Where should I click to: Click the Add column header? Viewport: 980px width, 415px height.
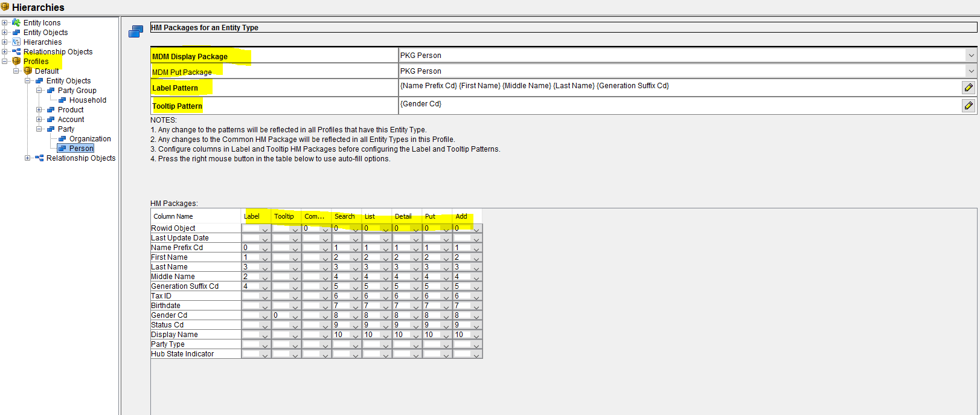467,216
